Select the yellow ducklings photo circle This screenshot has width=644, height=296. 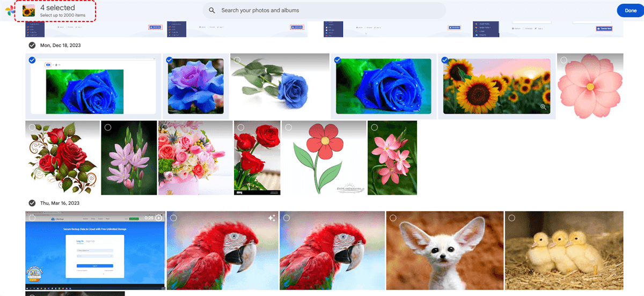pyautogui.click(x=511, y=218)
